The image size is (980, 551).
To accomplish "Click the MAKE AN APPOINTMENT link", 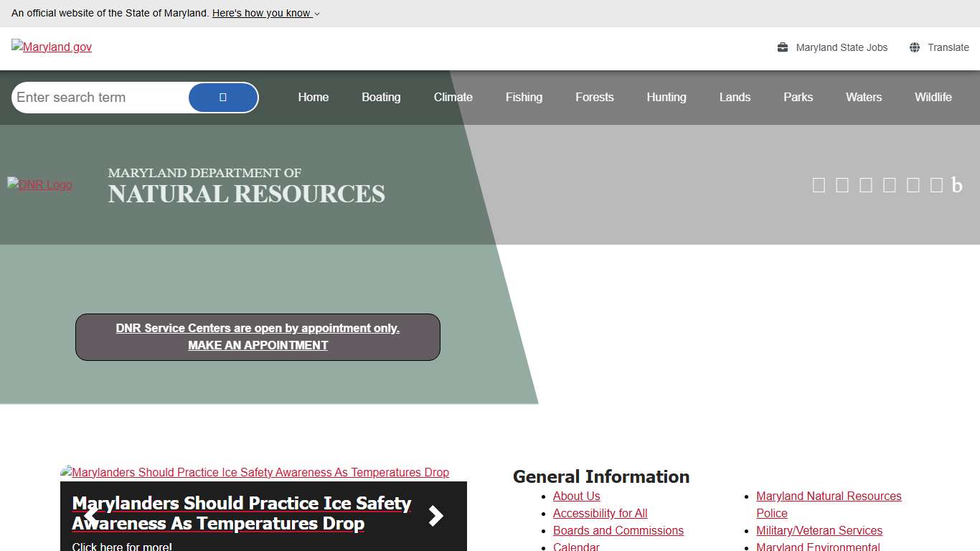I will (258, 345).
